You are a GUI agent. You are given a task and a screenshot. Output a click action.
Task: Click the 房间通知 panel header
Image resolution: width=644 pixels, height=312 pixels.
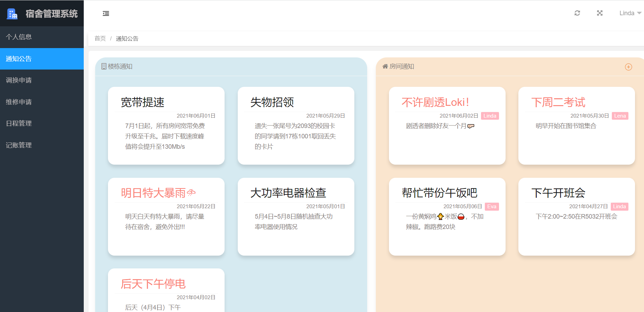(510, 67)
